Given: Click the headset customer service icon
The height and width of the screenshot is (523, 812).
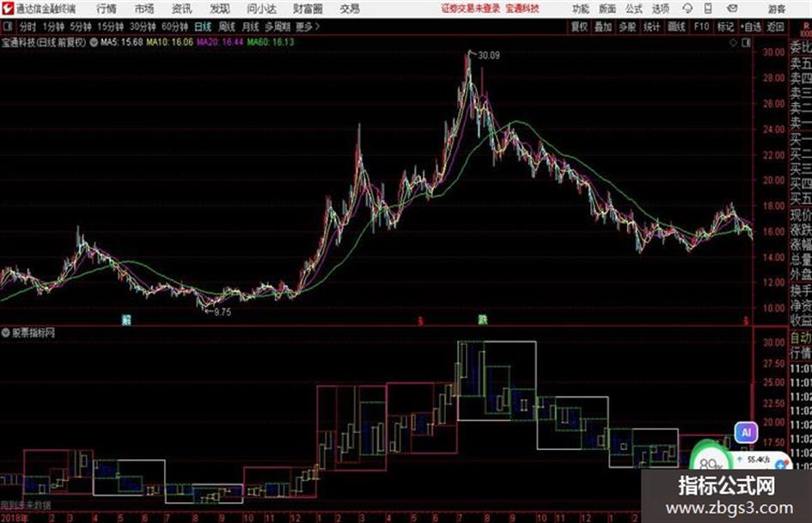Looking at the screenshot, I should 687,9.
